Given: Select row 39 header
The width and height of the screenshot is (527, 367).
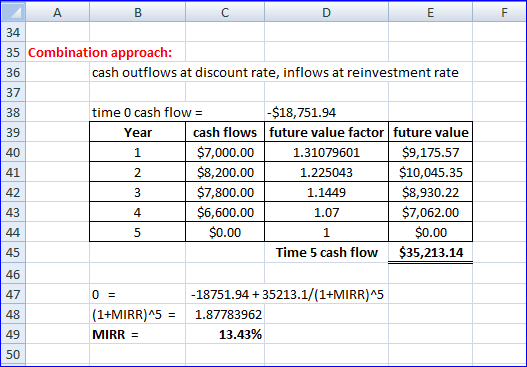Looking at the screenshot, I should pos(13,132).
